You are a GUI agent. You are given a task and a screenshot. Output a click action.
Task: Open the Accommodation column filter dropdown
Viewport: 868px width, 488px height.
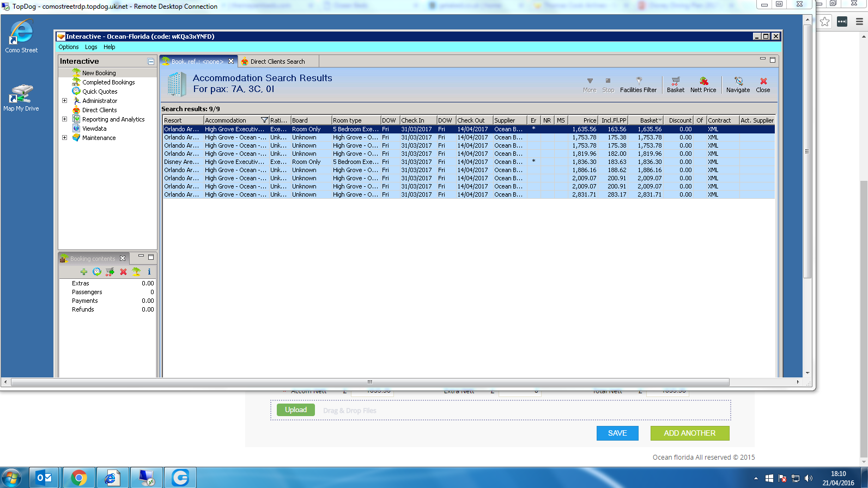[264, 120]
